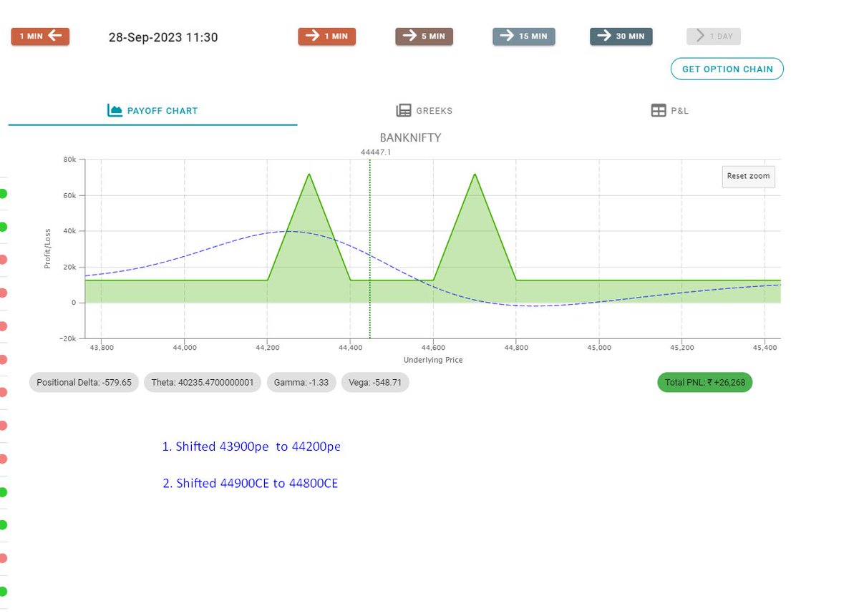The width and height of the screenshot is (859, 616).
Task: Click the 44,800 x-axis tick label
Action: click(x=515, y=347)
